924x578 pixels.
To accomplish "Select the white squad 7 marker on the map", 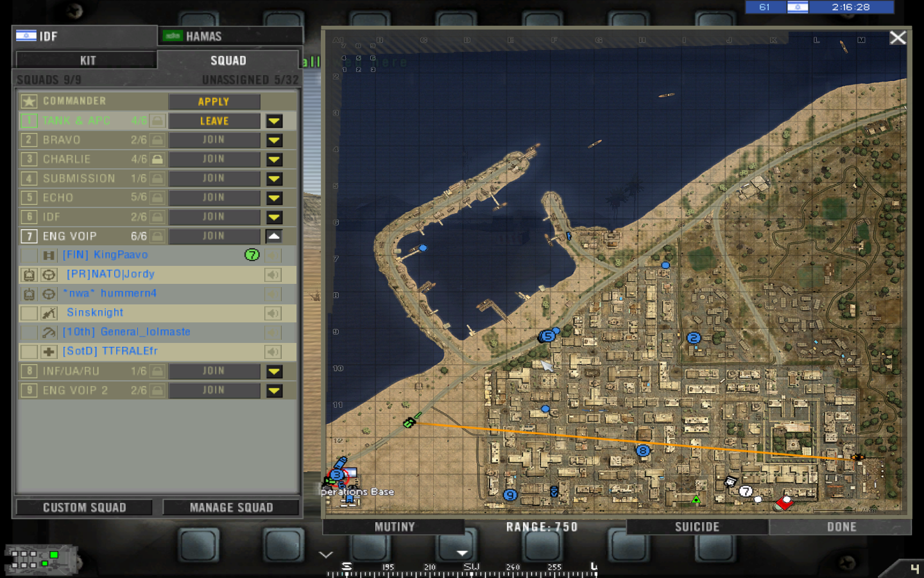I will tap(745, 491).
